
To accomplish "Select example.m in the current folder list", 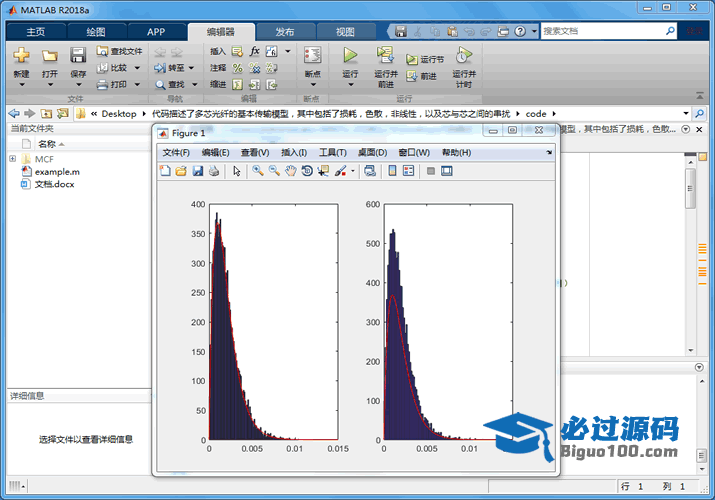I will pyautogui.click(x=56, y=172).
